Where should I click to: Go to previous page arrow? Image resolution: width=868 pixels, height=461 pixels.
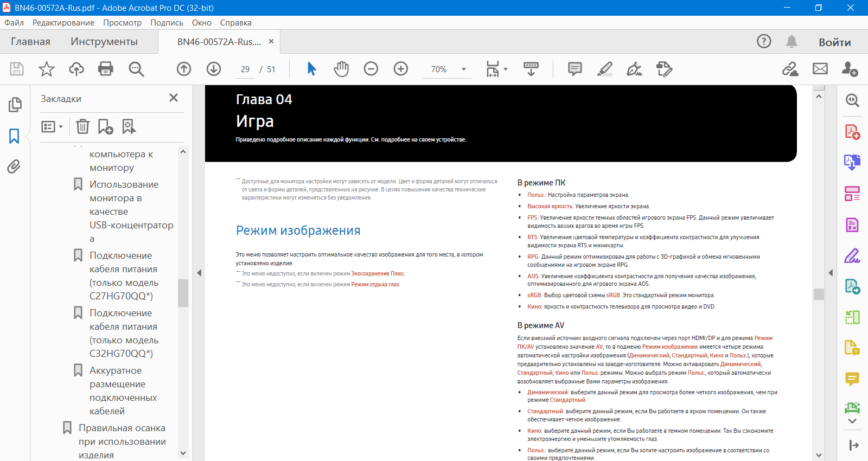(184, 69)
